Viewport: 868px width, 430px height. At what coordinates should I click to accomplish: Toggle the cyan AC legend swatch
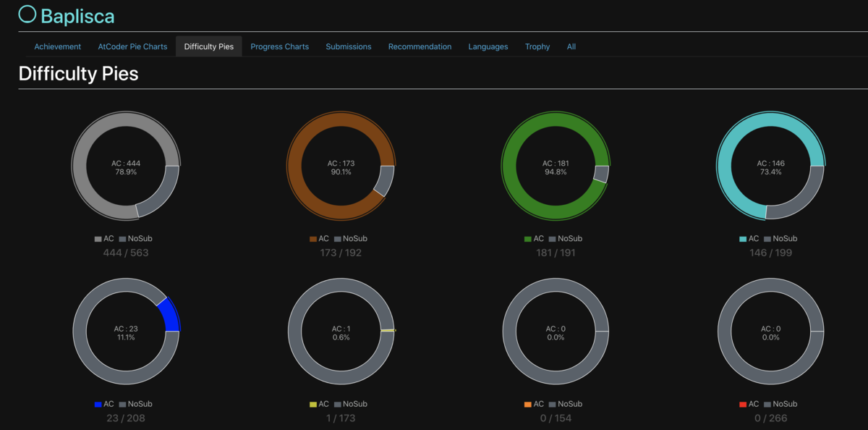tap(744, 239)
